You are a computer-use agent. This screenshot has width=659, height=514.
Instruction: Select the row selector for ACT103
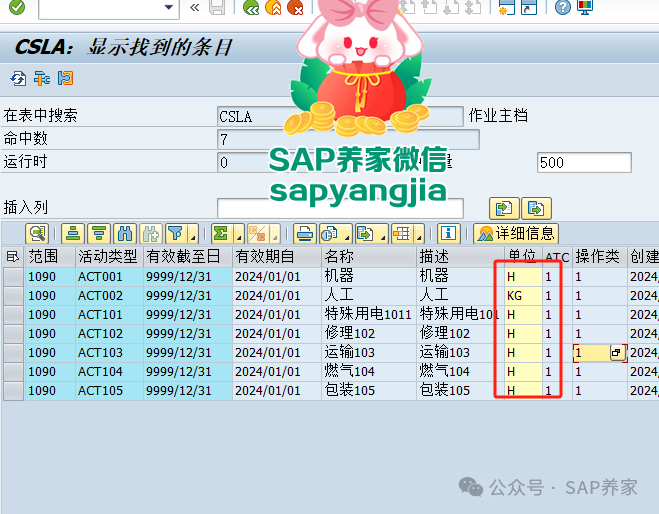13,352
